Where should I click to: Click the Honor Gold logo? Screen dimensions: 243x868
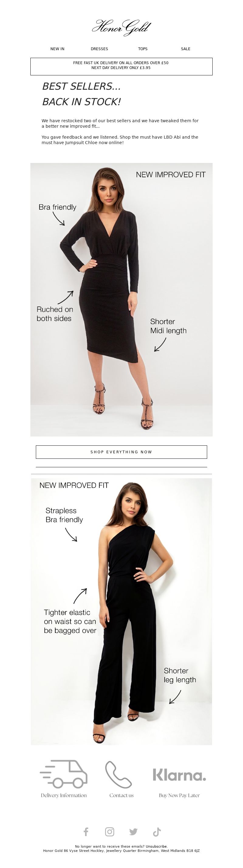[x=122, y=27]
